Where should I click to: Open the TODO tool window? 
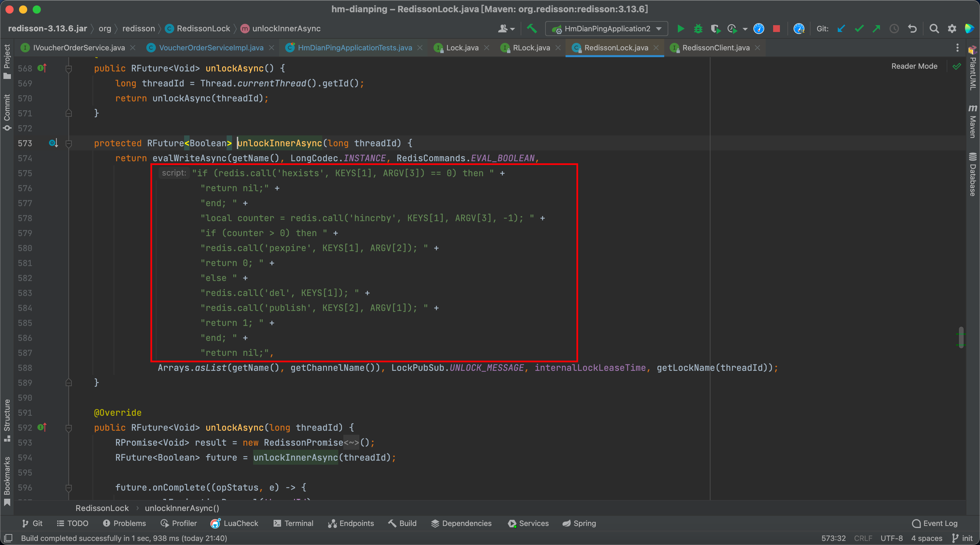click(x=72, y=523)
